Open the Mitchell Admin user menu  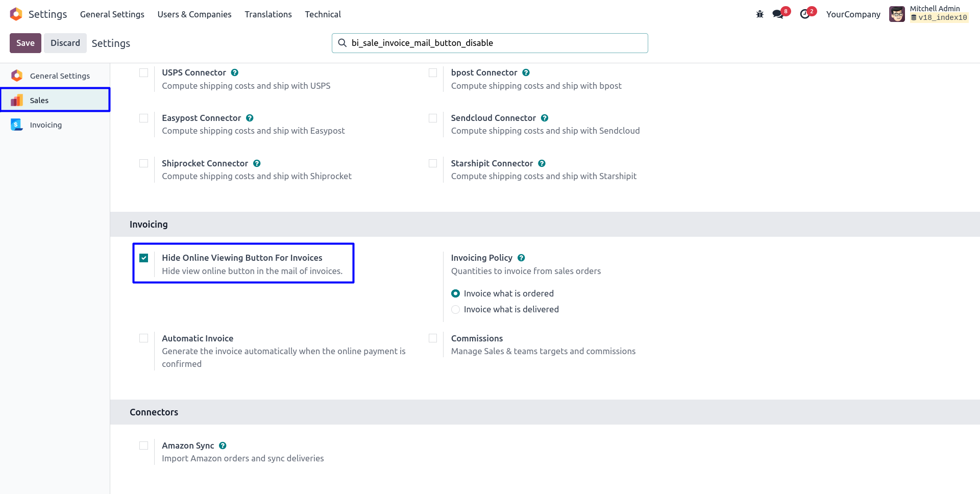pos(928,14)
